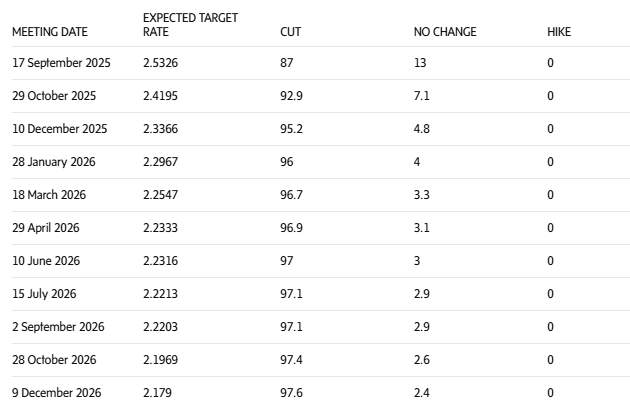The width and height of the screenshot is (630, 405).
Task: Select the 28 October 2026 meeting date
Action: click(54, 360)
